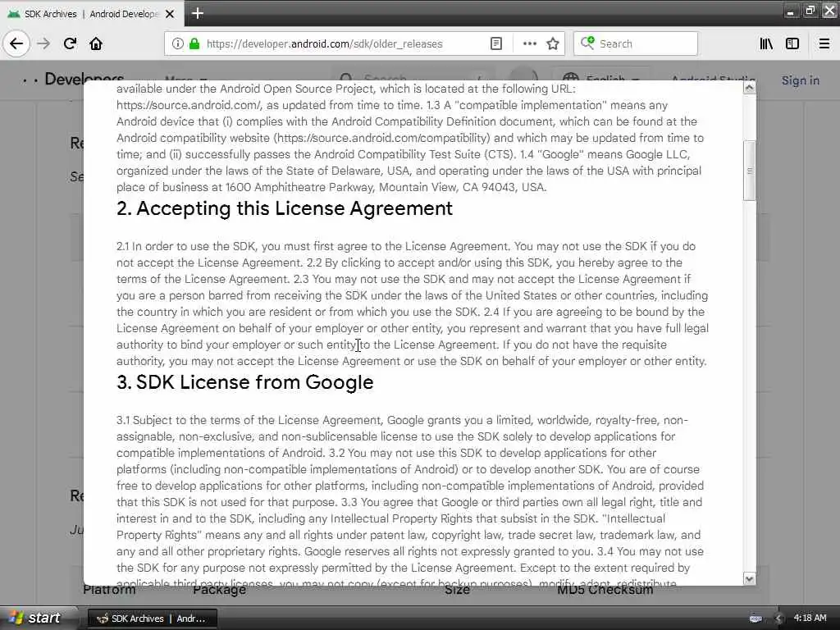The image size is (840, 630).
Task: Open the Library icon in toolbar
Action: (x=766, y=43)
